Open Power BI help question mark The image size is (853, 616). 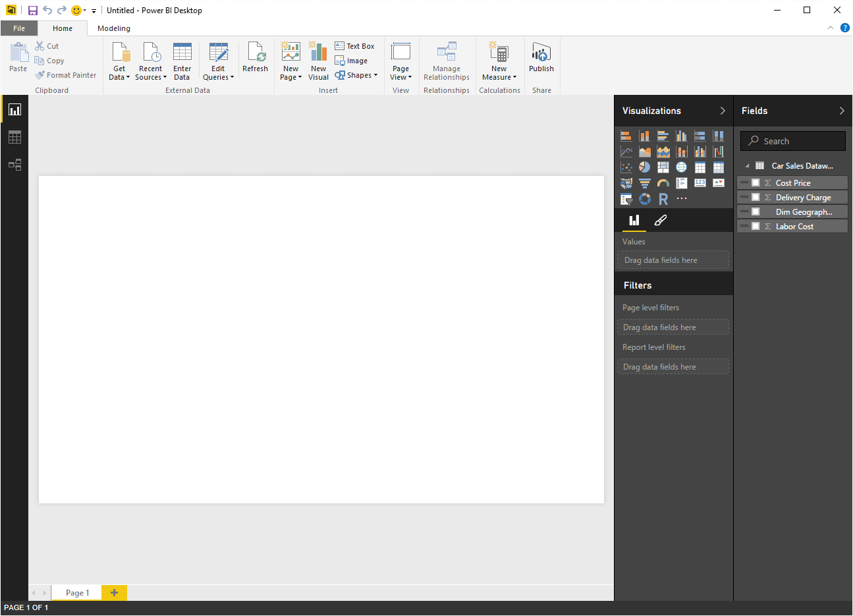(x=845, y=28)
